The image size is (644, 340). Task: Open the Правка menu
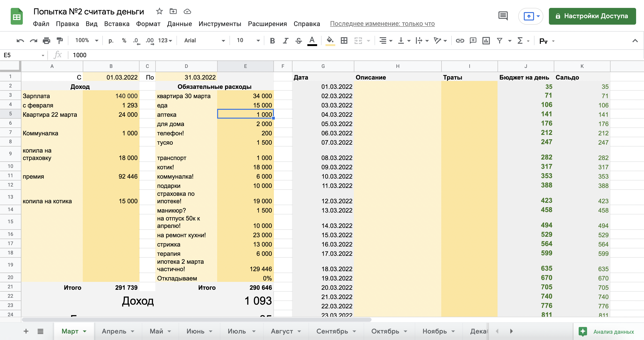tap(67, 24)
